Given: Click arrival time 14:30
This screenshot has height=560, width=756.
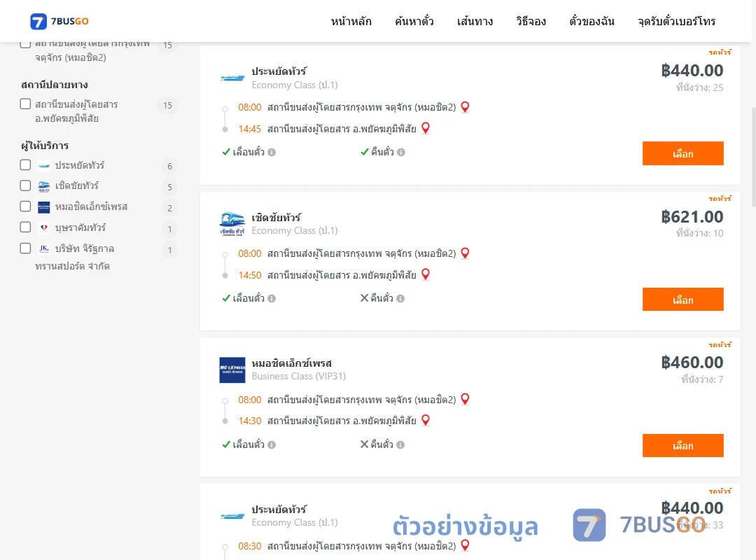Looking at the screenshot, I should 250,421.
